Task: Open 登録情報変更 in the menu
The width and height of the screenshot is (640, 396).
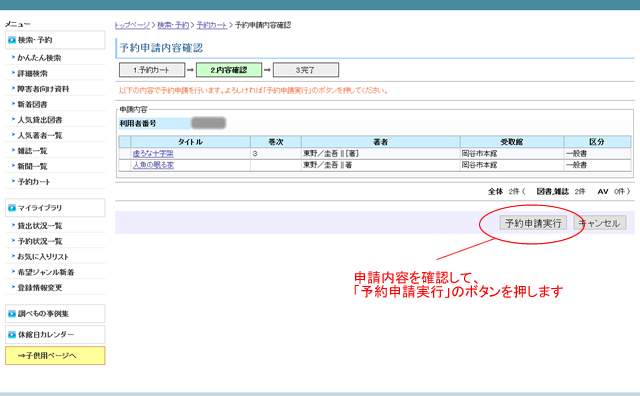Action: 40,287
